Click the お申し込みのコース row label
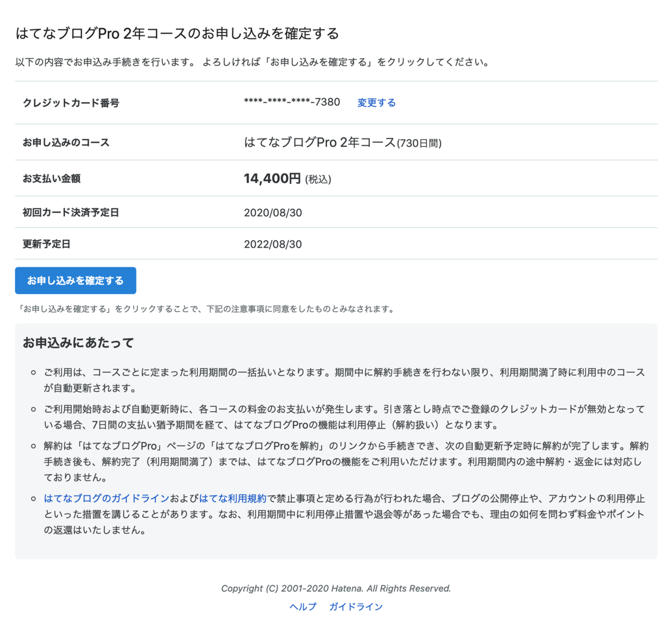This screenshot has width=672, height=622. [66, 142]
